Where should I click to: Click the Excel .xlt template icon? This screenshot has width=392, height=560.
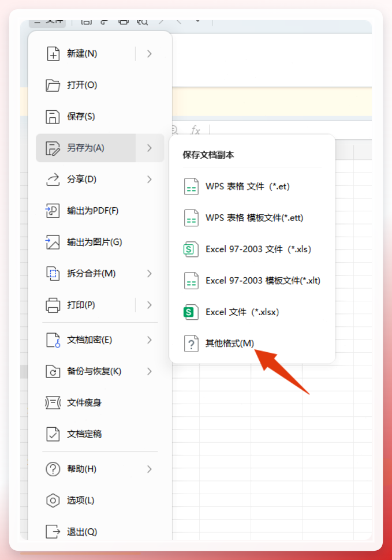click(191, 281)
